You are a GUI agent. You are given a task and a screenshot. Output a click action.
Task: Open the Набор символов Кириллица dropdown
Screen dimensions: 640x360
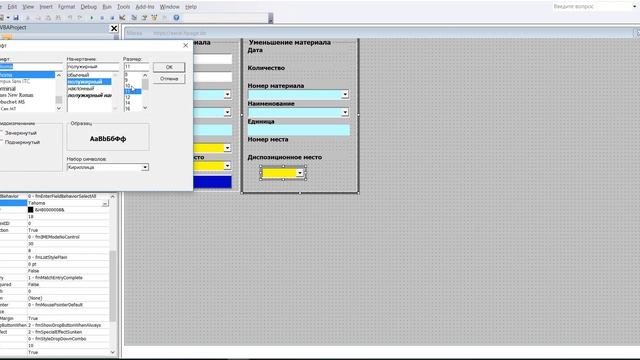pyautogui.click(x=145, y=167)
